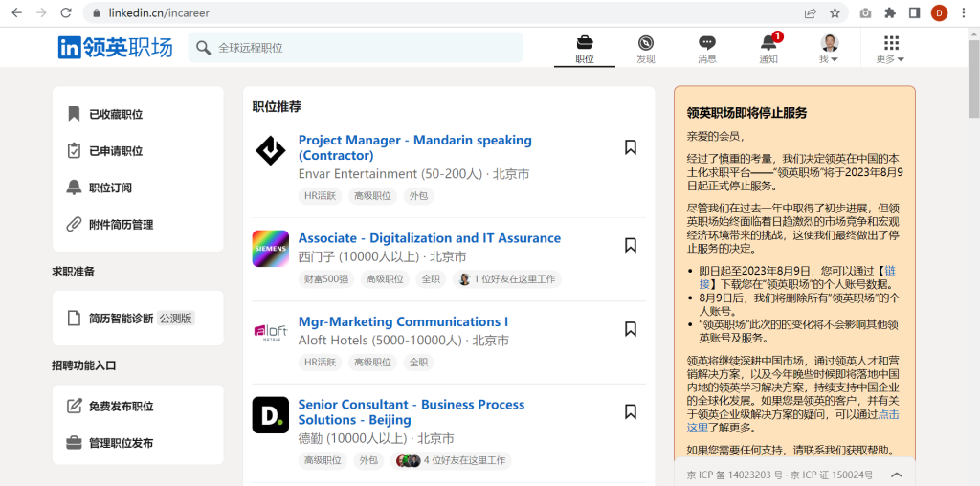Viewport: 980px width, 486px height.
Task: Click the Siemens rainbow logo
Action: click(271, 249)
